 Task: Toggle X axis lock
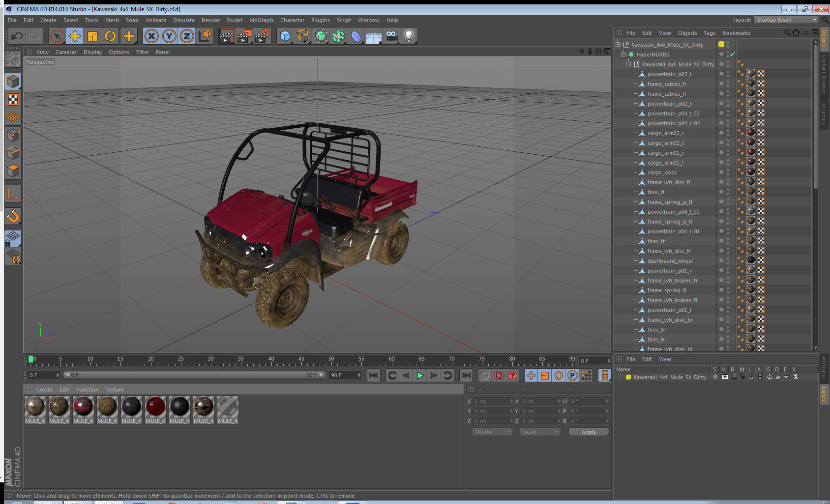coord(151,36)
